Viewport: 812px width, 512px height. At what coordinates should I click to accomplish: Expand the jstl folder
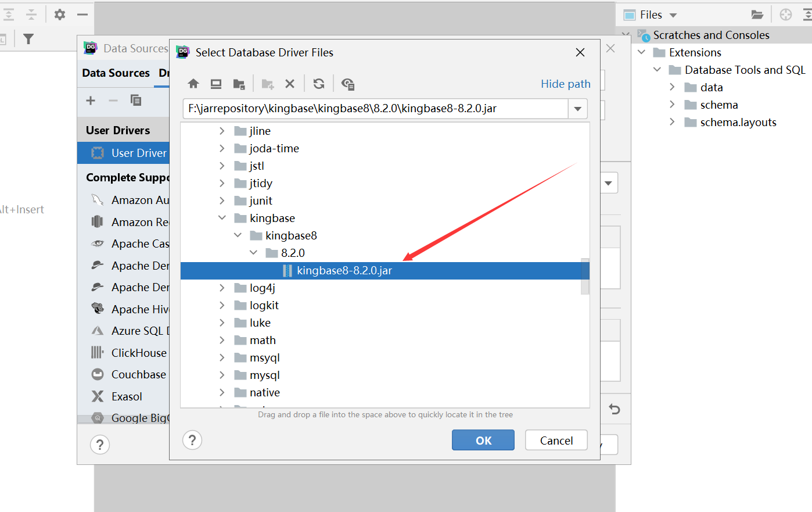222,166
